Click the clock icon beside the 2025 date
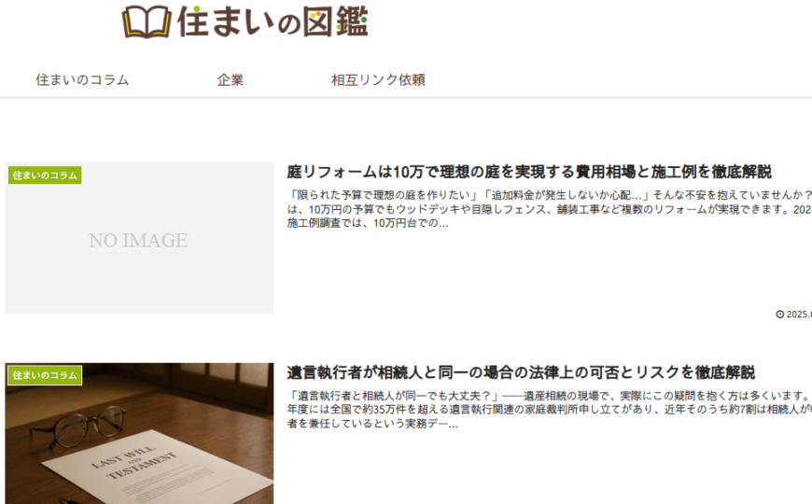This screenshot has height=504, width=812. click(779, 315)
